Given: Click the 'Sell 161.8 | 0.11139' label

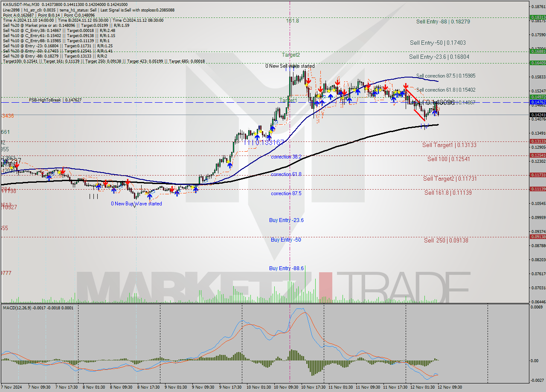Looking at the screenshot, I should [x=448, y=193].
